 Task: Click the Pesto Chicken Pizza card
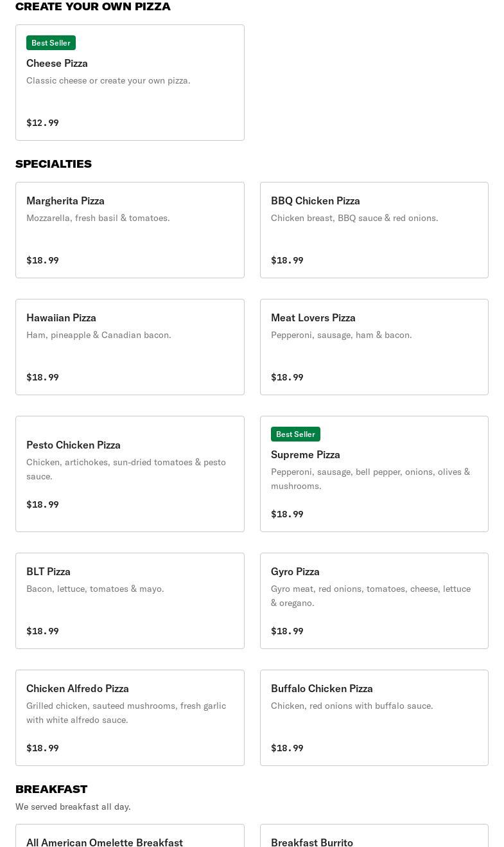[130, 474]
